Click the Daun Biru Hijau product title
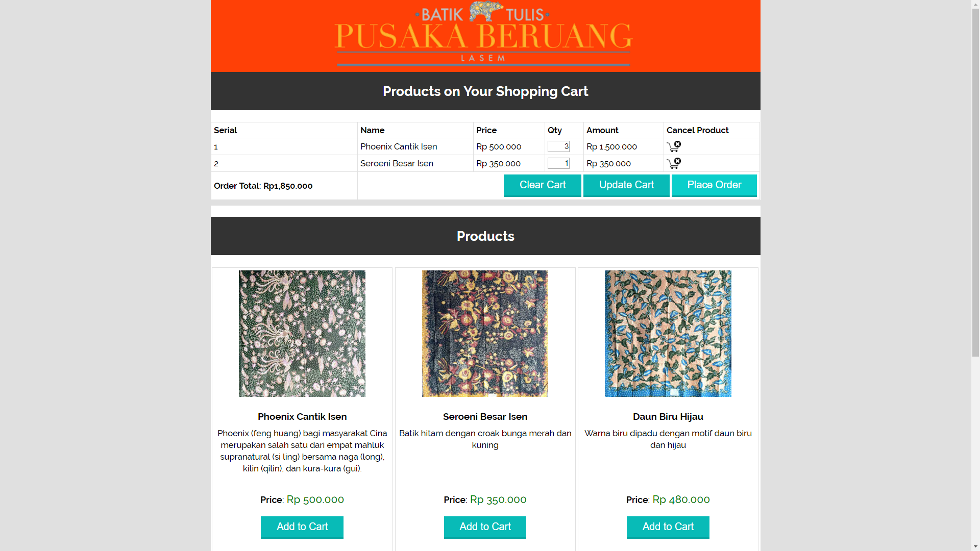This screenshot has width=980, height=551. pyautogui.click(x=668, y=417)
